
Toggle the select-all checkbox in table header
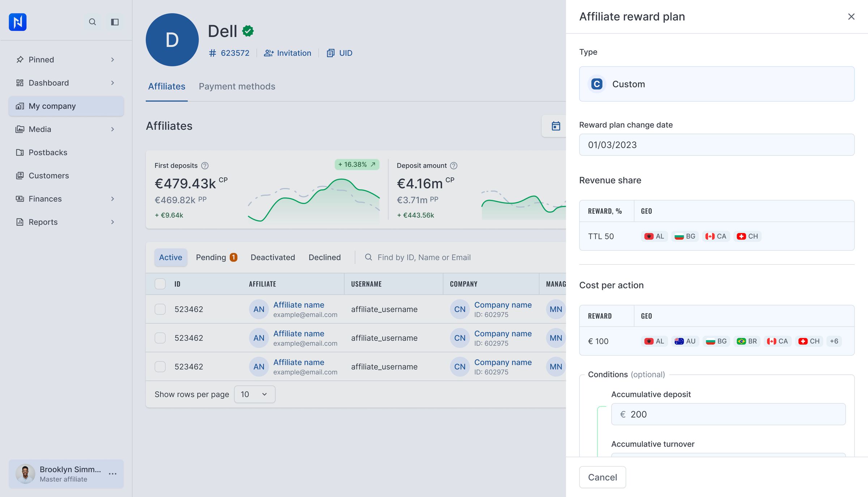(160, 284)
